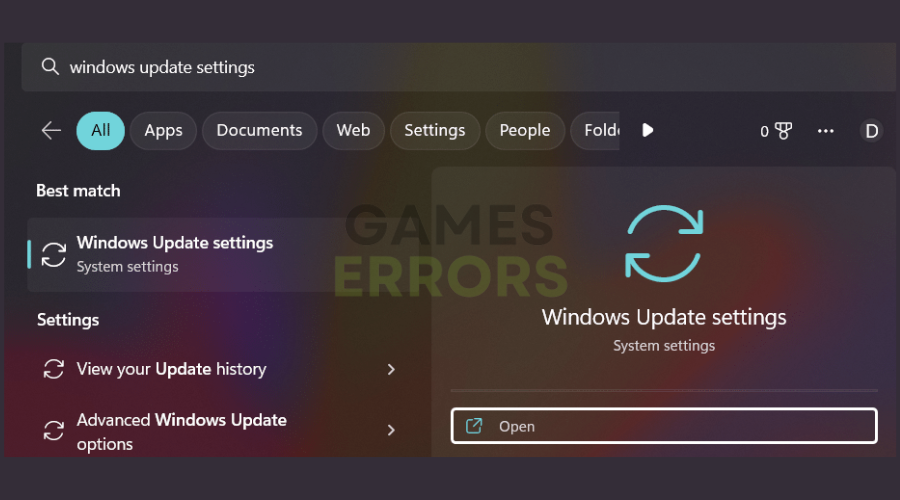The image size is (900, 500).
Task: Click the sync icon beside View your Update history
Action: pos(54,369)
